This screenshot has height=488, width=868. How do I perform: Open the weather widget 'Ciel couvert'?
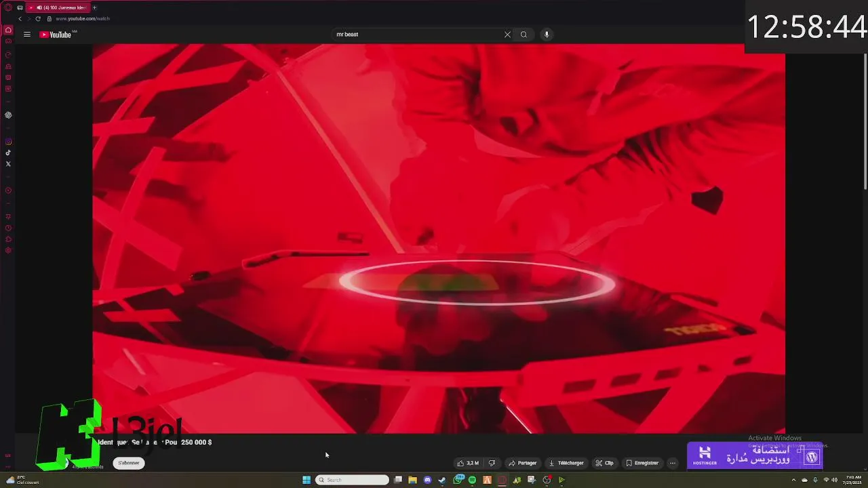[x=22, y=480]
